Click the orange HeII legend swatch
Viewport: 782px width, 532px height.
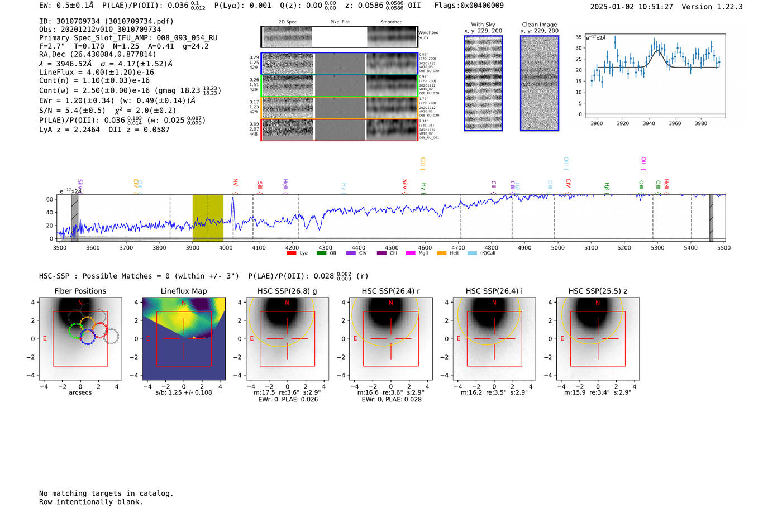pos(442,253)
